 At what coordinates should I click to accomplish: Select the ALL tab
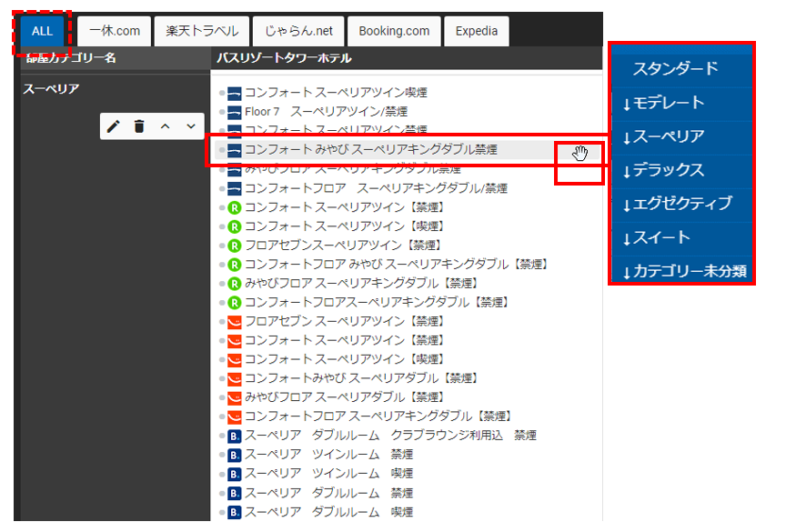coord(42,31)
